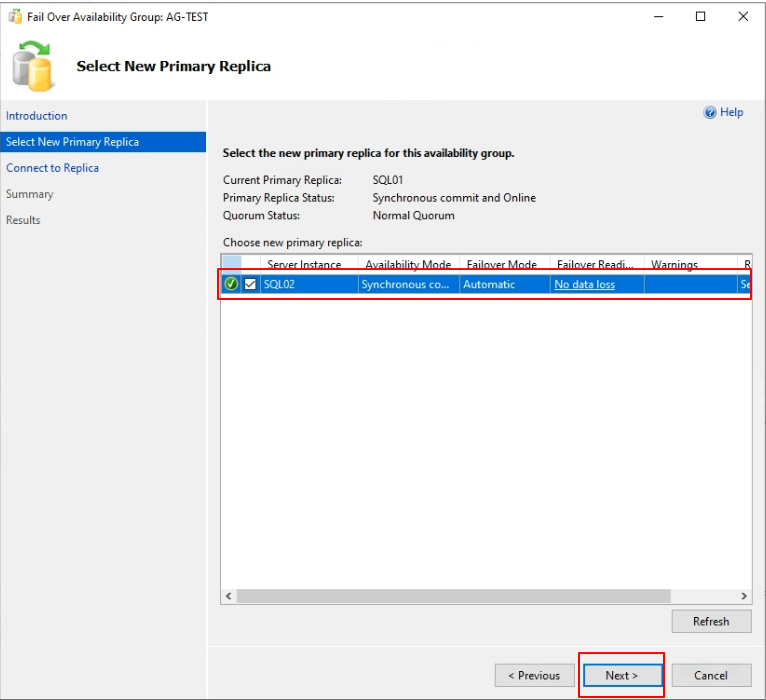
Task: Sort by Server Instance column header
Action: (x=309, y=264)
